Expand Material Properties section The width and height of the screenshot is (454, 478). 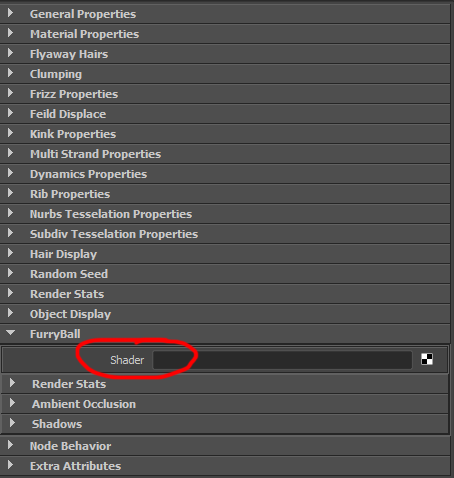10,33
